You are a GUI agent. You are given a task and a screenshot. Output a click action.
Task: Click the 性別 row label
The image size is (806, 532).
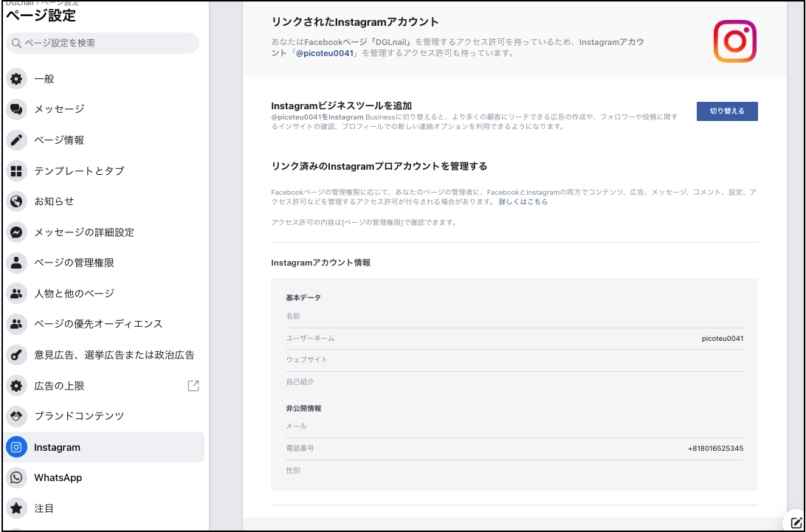(293, 470)
